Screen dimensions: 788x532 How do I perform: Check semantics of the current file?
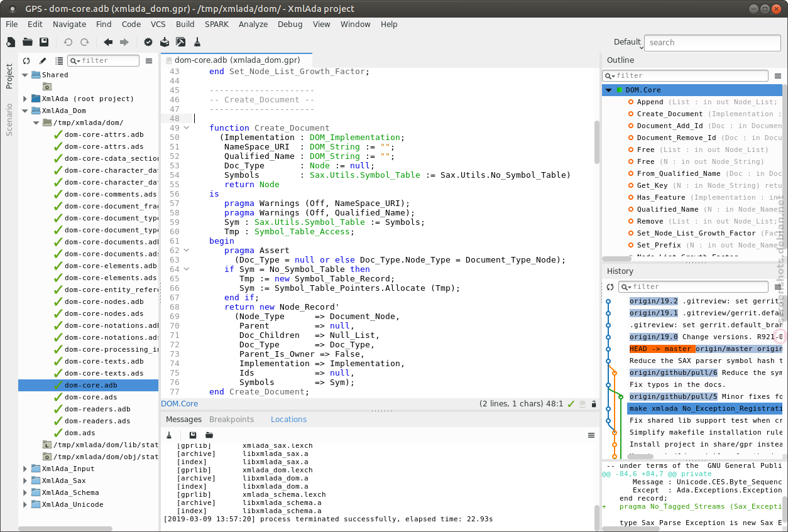148,42
